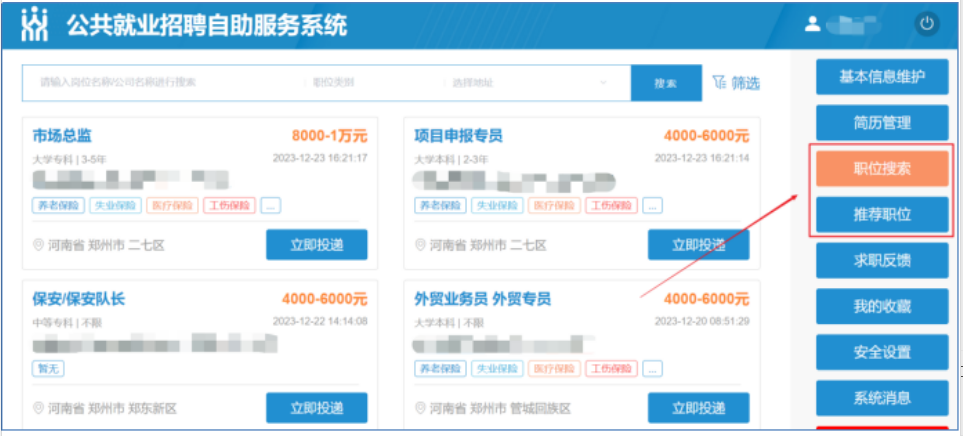
Task: Open 我的收藏 menu item
Action: pyautogui.click(x=881, y=306)
